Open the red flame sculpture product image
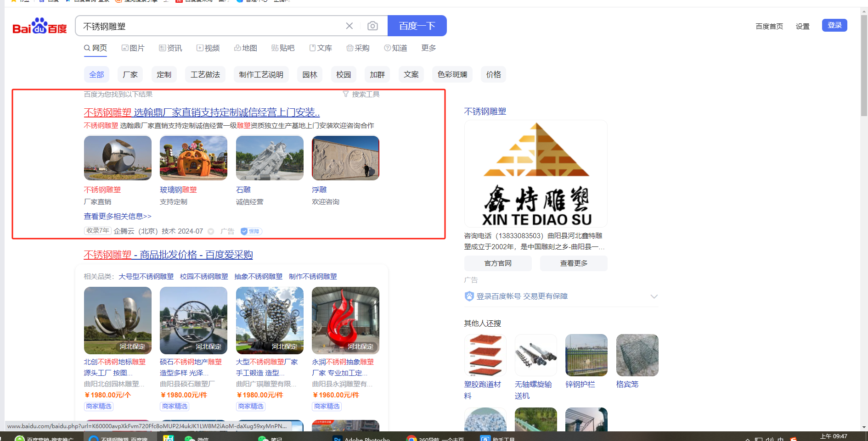This screenshot has height=441, width=868. tap(345, 320)
